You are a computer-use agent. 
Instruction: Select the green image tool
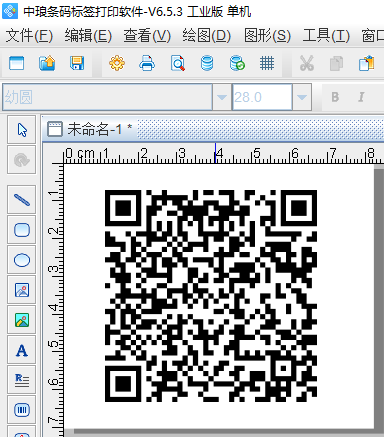click(x=22, y=320)
